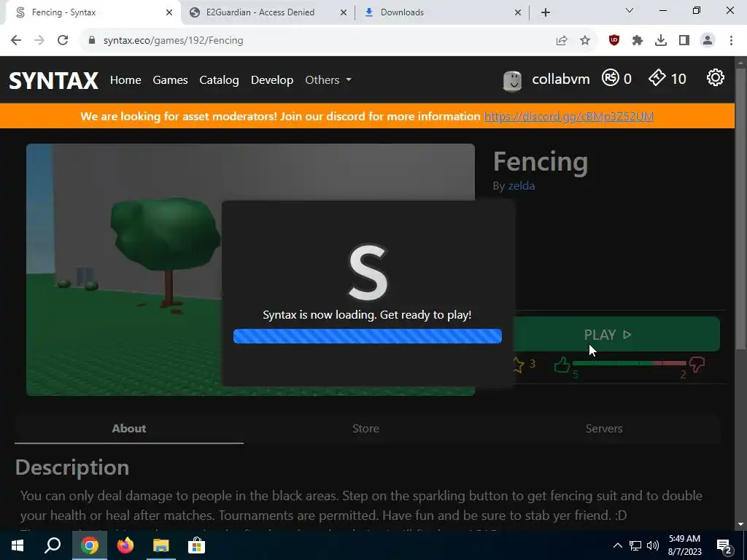The width and height of the screenshot is (747, 560).
Task: Click the Fencing game thumbnail
Action: click(x=251, y=270)
